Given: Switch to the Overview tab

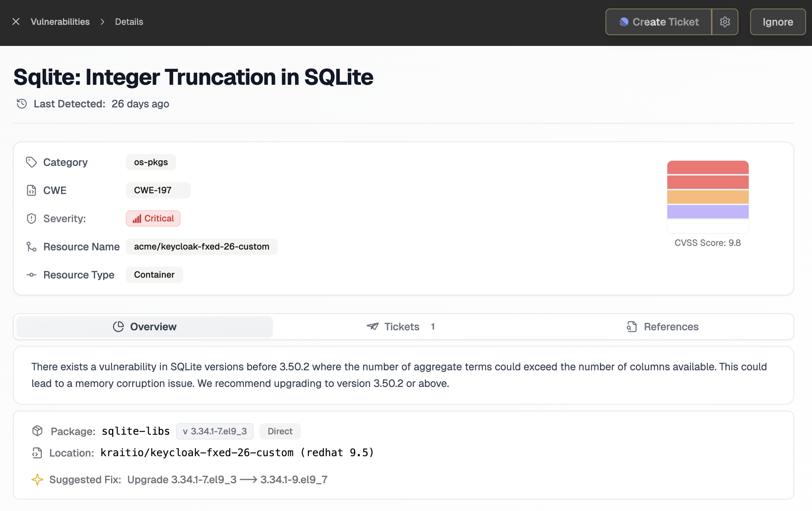Looking at the screenshot, I should (145, 327).
